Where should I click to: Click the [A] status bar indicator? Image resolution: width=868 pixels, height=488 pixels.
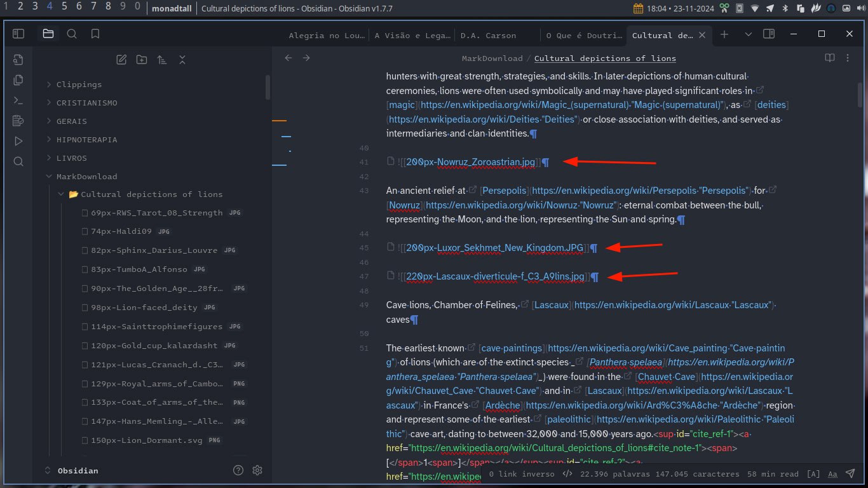click(813, 473)
